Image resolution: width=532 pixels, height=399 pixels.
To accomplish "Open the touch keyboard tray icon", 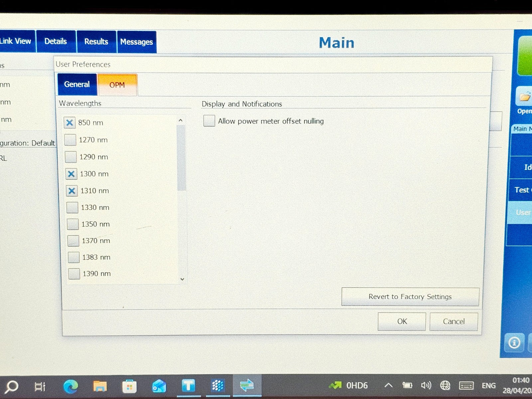I will click(466, 385).
